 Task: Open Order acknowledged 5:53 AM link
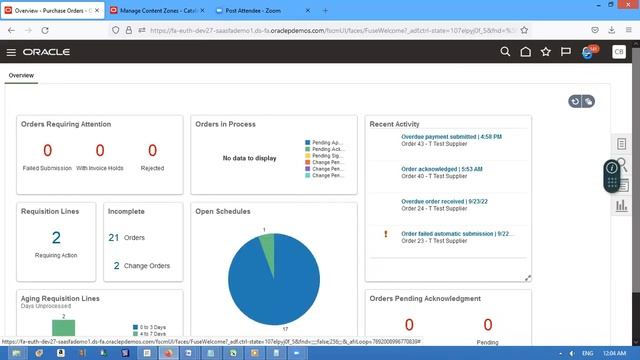pos(442,169)
